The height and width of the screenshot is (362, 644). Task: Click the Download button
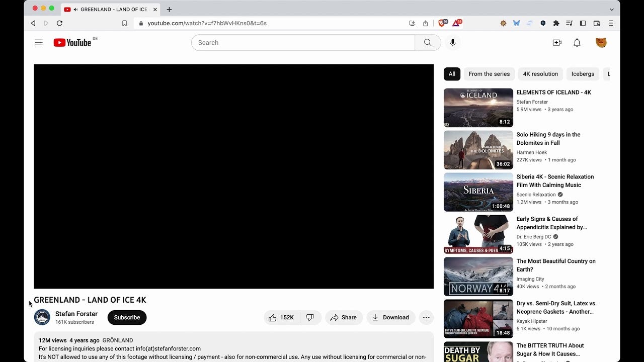391,318
